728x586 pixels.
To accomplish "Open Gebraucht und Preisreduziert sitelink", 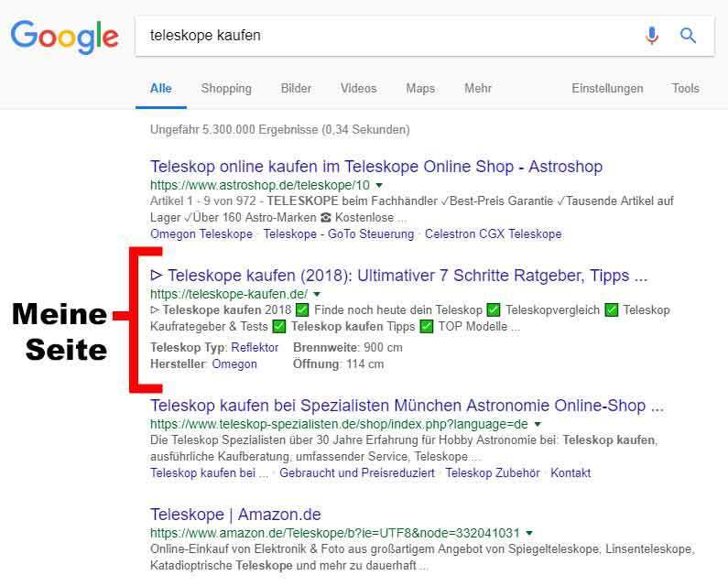I will pos(357,473).
